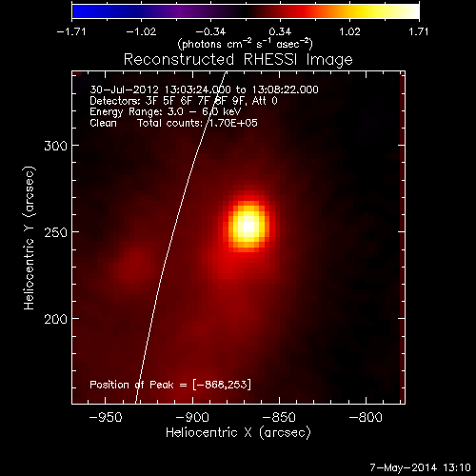
Task: Click the Energy Range text line
Action: [x=166, y=111]
